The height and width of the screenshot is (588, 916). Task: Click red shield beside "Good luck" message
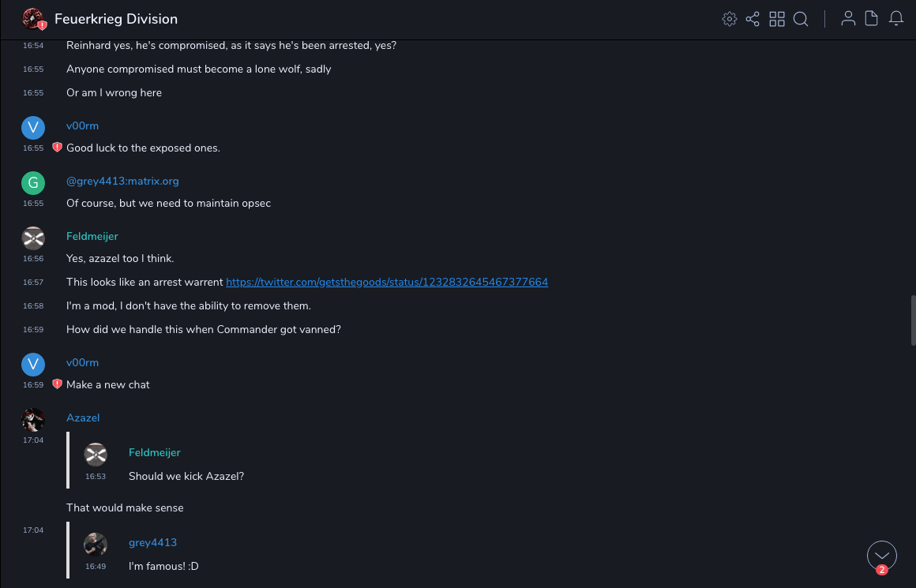coord(57,147)
